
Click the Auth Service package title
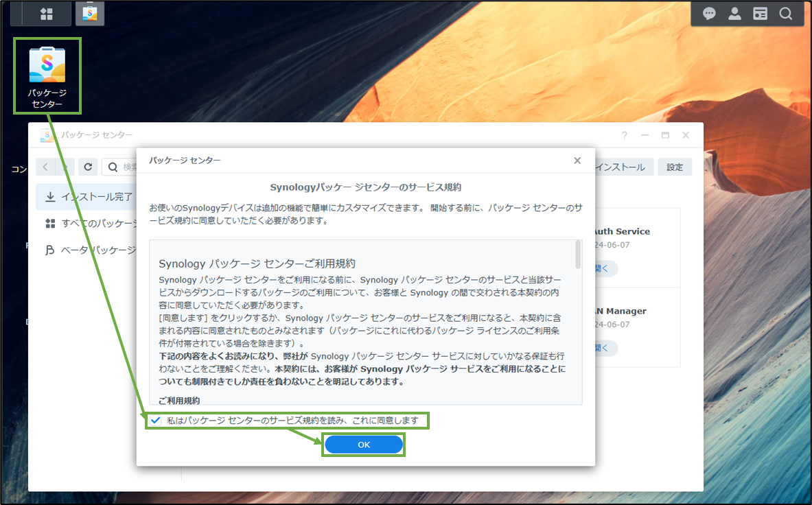(x=621, y=231)
